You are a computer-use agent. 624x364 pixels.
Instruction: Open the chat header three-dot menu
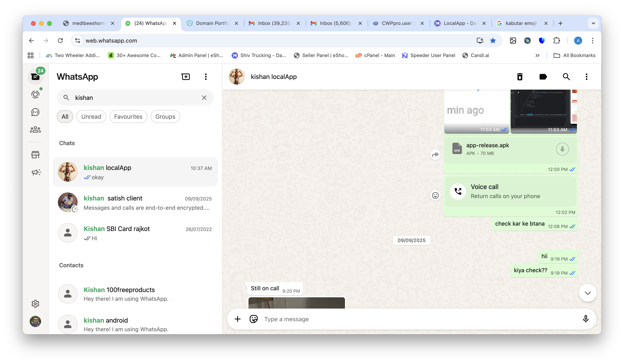pyautogui.click(x=586, y=77)
